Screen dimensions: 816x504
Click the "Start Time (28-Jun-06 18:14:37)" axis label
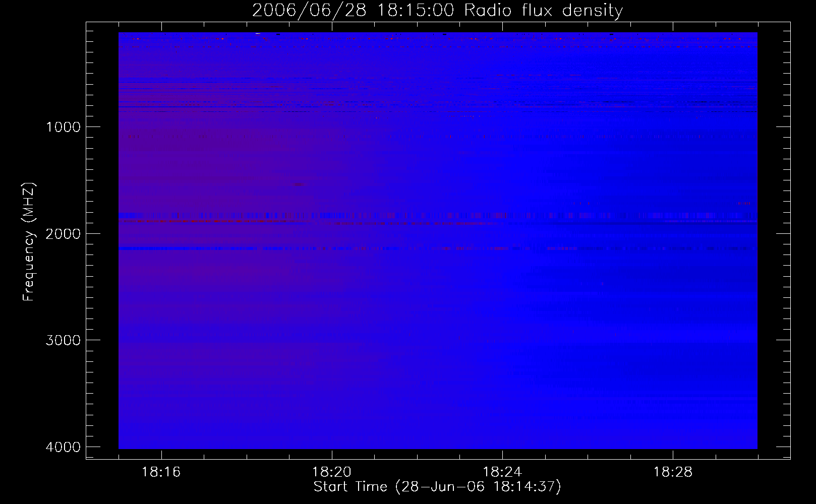[x=437, y=487]
